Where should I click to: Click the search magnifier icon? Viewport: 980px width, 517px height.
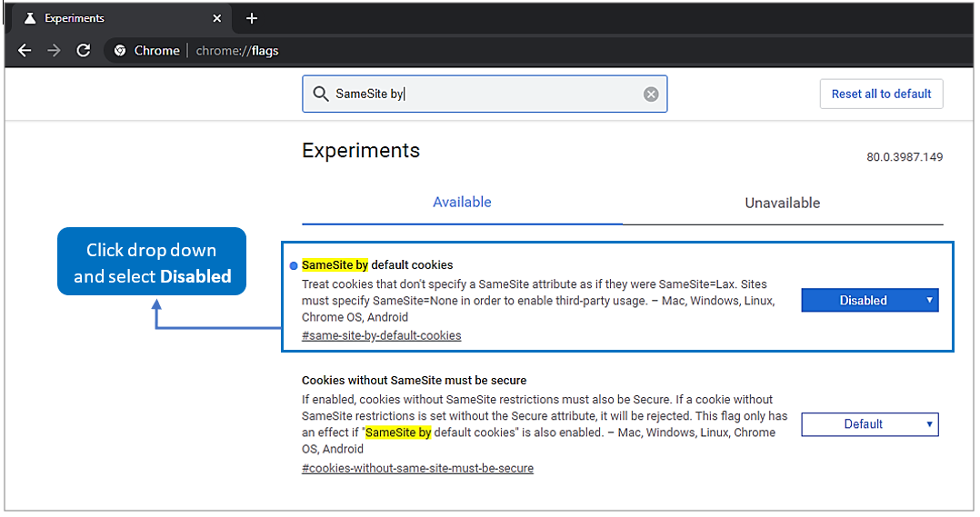pos(321,94)
